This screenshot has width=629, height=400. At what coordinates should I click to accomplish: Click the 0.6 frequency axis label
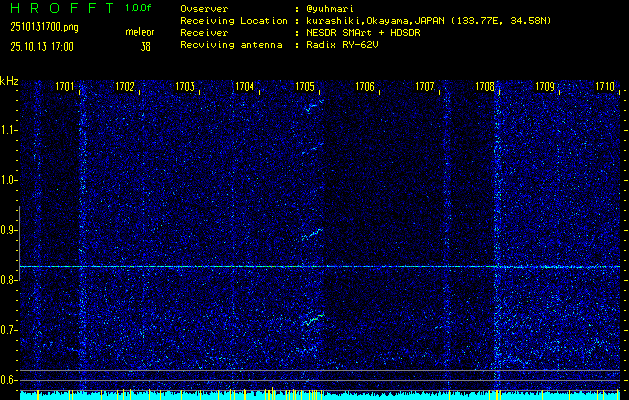click(x=7, y=380)
